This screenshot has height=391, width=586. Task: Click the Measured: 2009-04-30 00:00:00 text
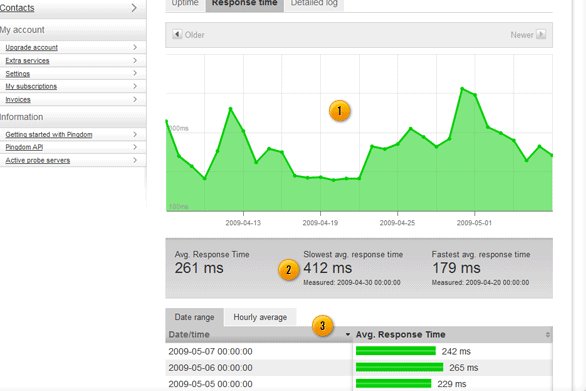[x=352, y=283]
